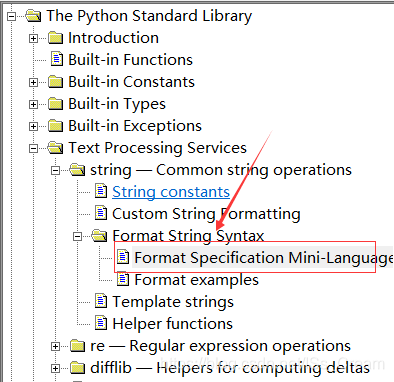394x382 pixels.
Task: Select re — Regular expression operations topic
Action: click(220, 346)
